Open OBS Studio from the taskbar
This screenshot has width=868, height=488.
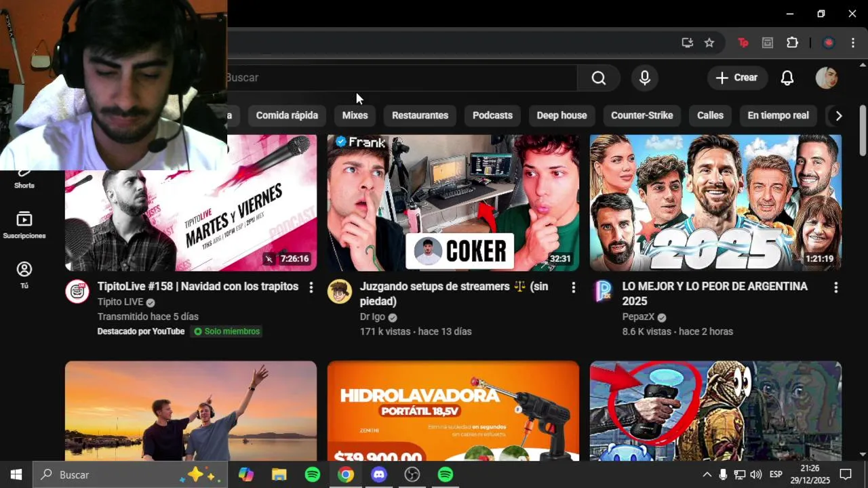click(412, 474)
